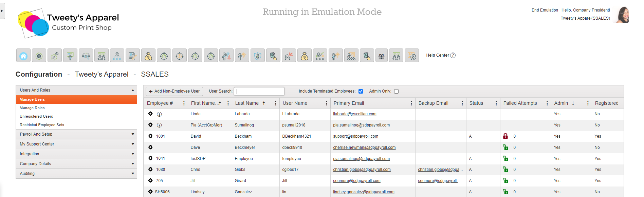Click the shield toolbar icon
644x197 pixels.
pyautogui.click(x=258, y=56)
